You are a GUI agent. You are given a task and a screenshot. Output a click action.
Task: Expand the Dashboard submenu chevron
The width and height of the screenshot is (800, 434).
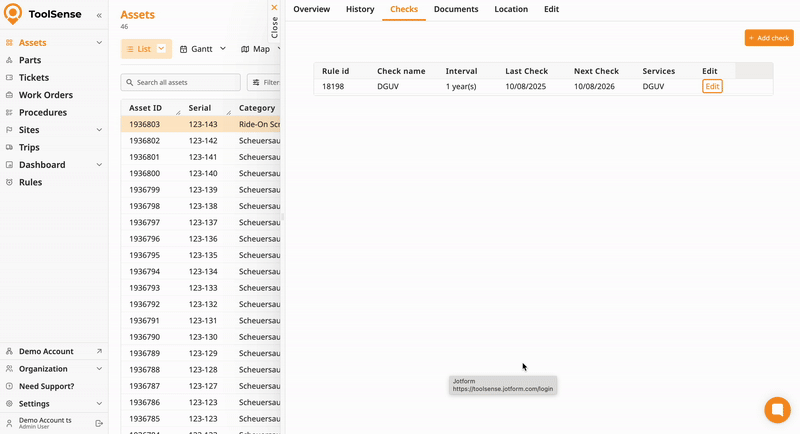pyautogui.click(x=99, y=165)
